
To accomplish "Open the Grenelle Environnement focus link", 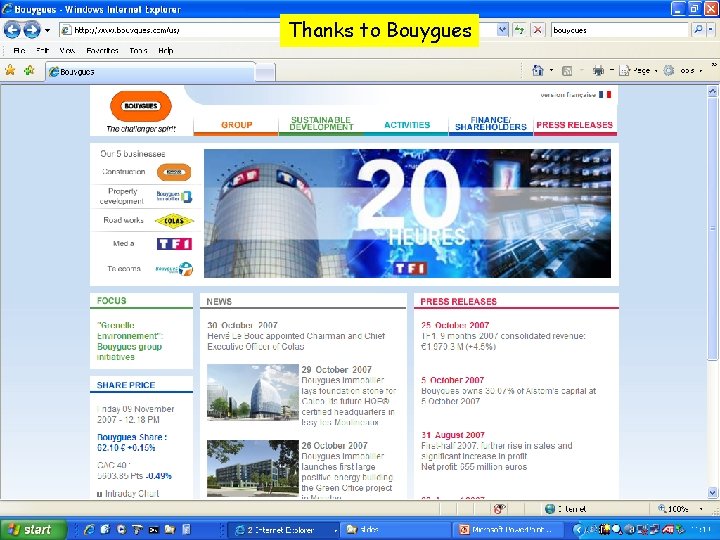I will point(129,341).
